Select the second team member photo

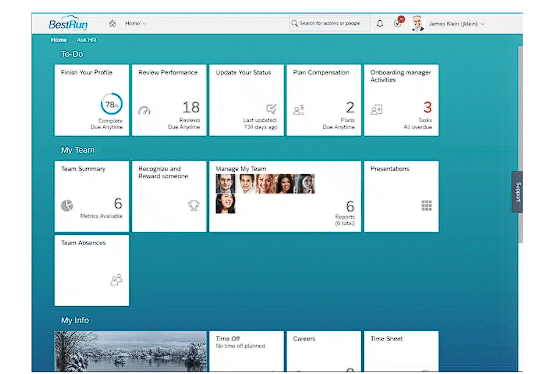tap(246, 184)
